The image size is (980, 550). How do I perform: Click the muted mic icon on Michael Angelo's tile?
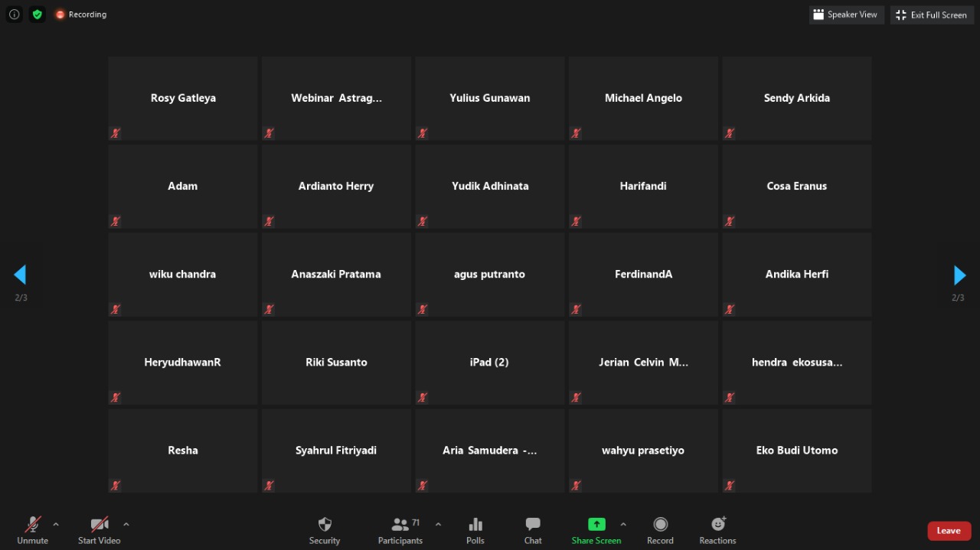coord(576,133)
